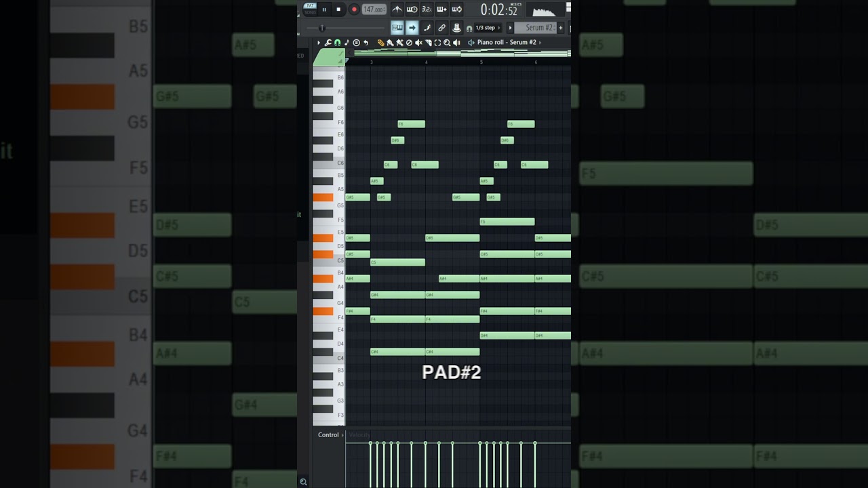The height and width of the screenshot is (488, 868).
Task: Open the pattern menu arrow before Serum #2
Action: click(510, 28)
